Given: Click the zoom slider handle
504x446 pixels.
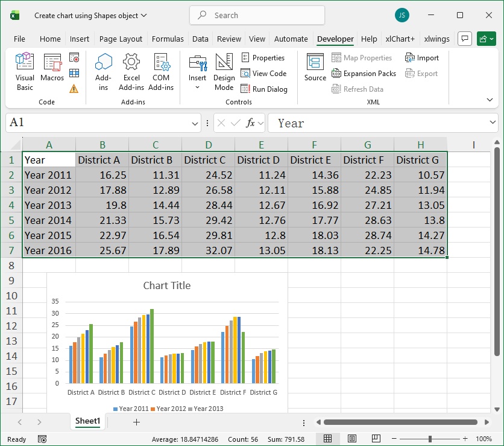Looking at the screenshot, I should point(430,439).
